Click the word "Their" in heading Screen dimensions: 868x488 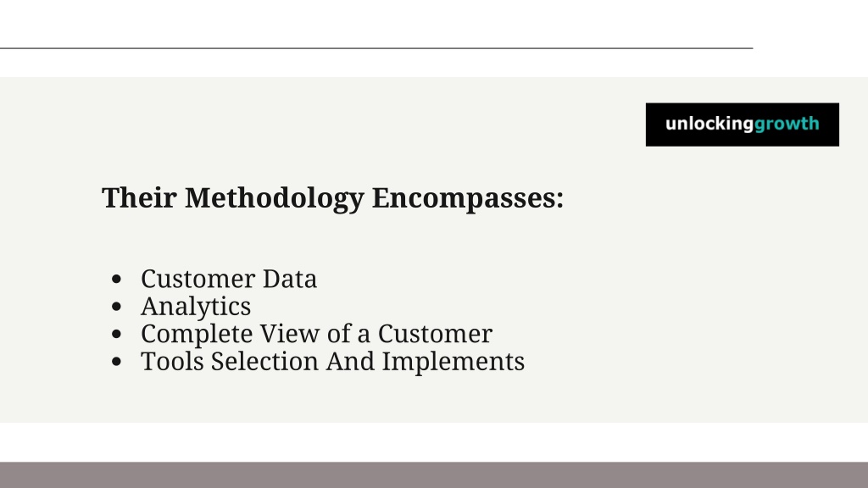[x=140, y=197]
